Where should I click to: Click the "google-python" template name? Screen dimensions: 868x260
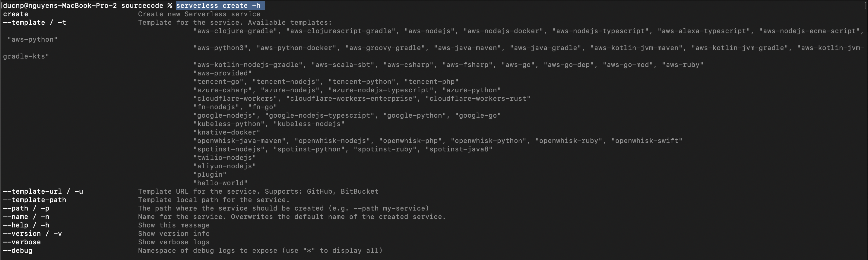pyautogui.click(x=415, y=116)
